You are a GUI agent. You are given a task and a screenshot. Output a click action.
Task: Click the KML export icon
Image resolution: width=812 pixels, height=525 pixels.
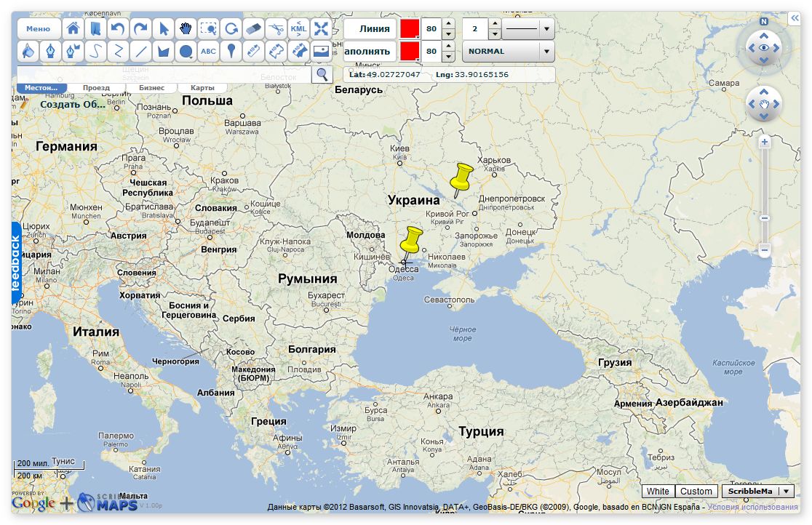pos(298,29)
